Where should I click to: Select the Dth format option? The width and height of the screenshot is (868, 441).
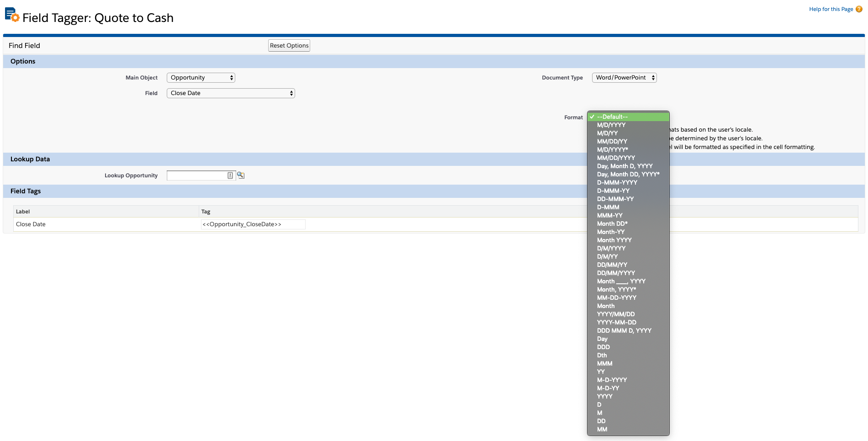628,356
